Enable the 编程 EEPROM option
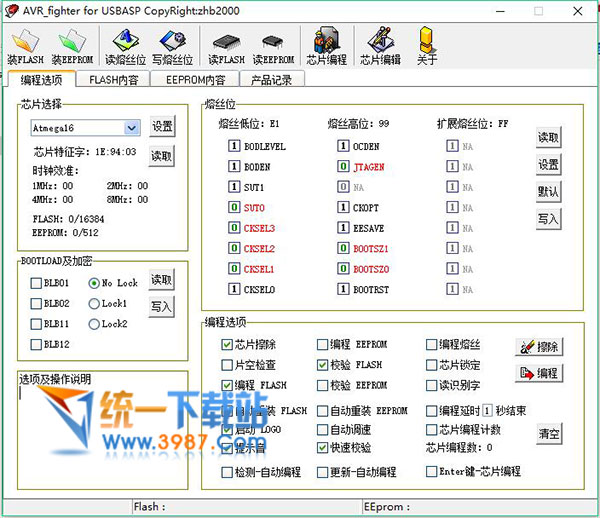Screen dimensions: 600x518 [x=323, y=345]
